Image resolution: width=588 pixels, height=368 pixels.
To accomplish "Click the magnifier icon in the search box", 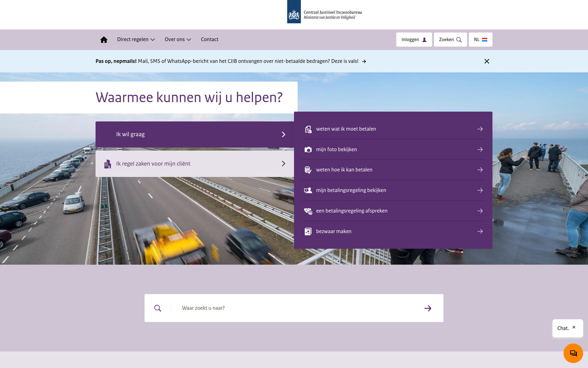I will click(158, 308).
